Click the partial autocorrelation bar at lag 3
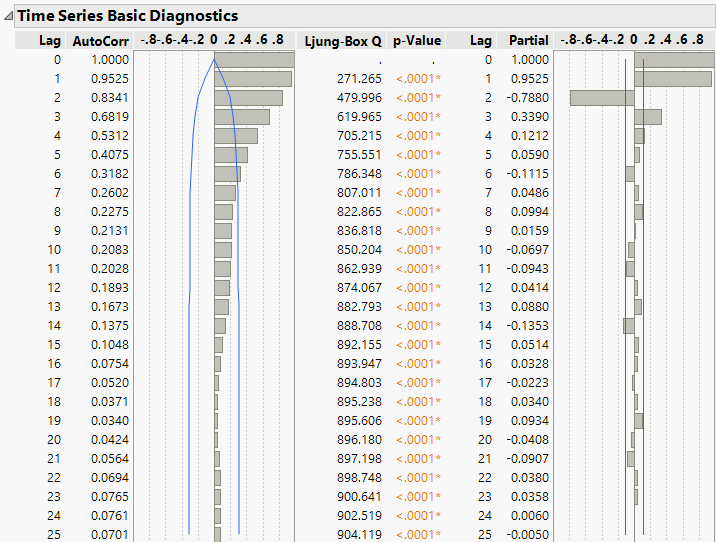Image resolution: width=716 pixels, height=542 pixels. pos(648,117)
